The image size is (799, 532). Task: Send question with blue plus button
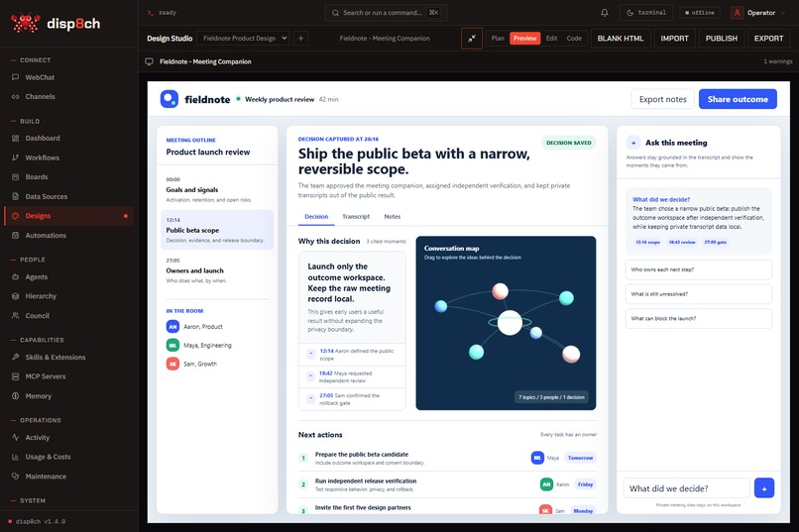point(764,488)
